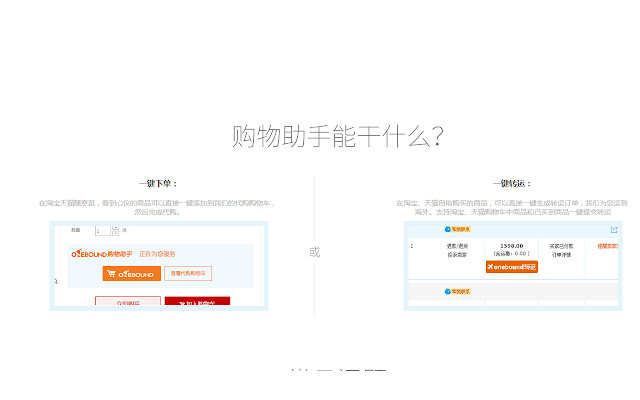Click the main title 购物助手能干什么?
The image size is (640, 400).
tap(338, 136)
